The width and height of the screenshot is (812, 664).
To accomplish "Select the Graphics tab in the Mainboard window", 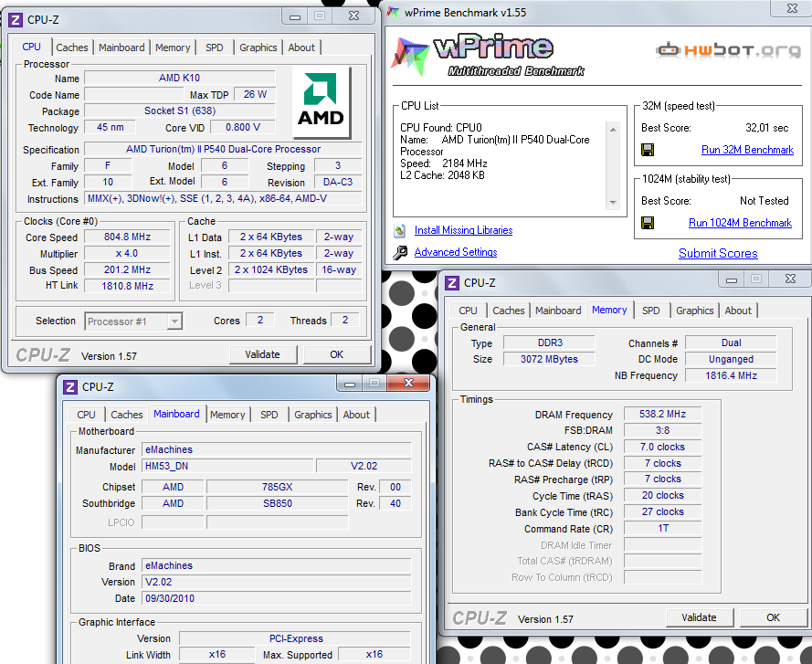I will click(312, 415).
